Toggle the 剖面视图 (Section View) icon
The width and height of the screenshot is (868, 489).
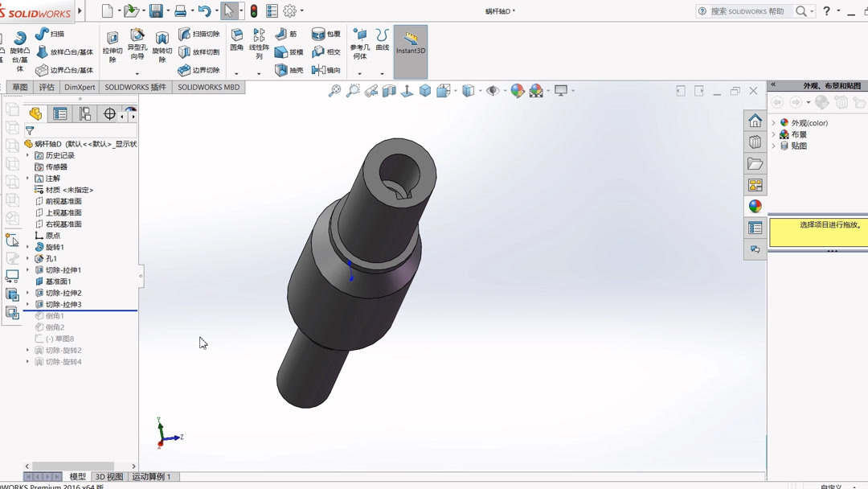(388, 90)
